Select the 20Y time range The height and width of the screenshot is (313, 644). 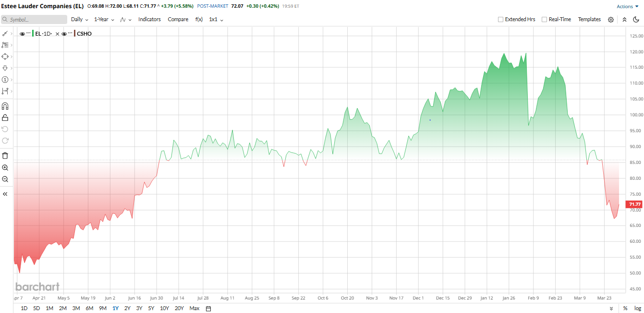[179, 308]
